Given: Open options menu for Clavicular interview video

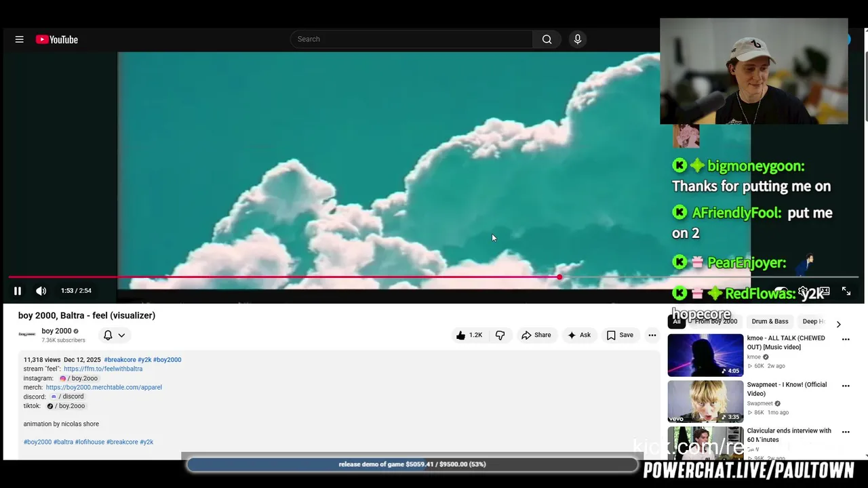Looking at the screenshot, I should tap(846, 432).
